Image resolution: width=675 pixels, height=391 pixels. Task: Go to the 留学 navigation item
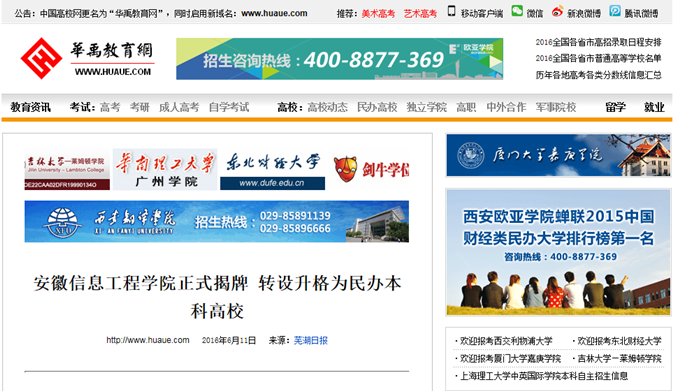(x=615, y=107)
